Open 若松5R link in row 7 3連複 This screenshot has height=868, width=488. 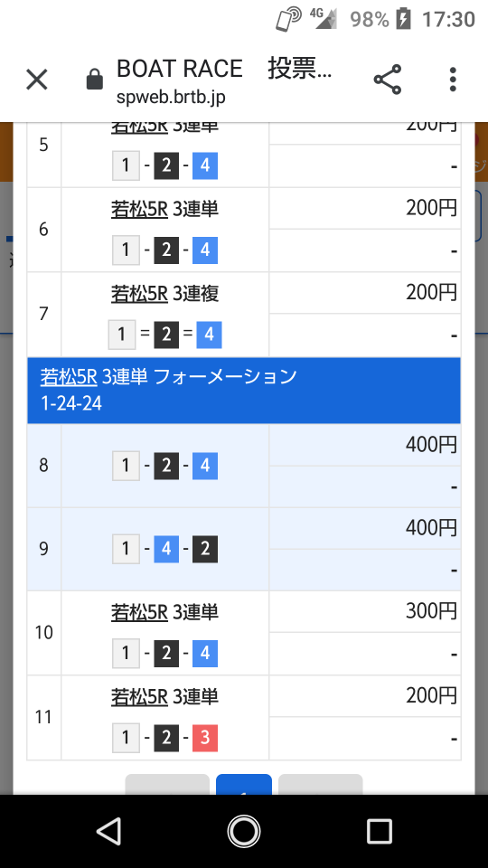click(x=139, y=293)
